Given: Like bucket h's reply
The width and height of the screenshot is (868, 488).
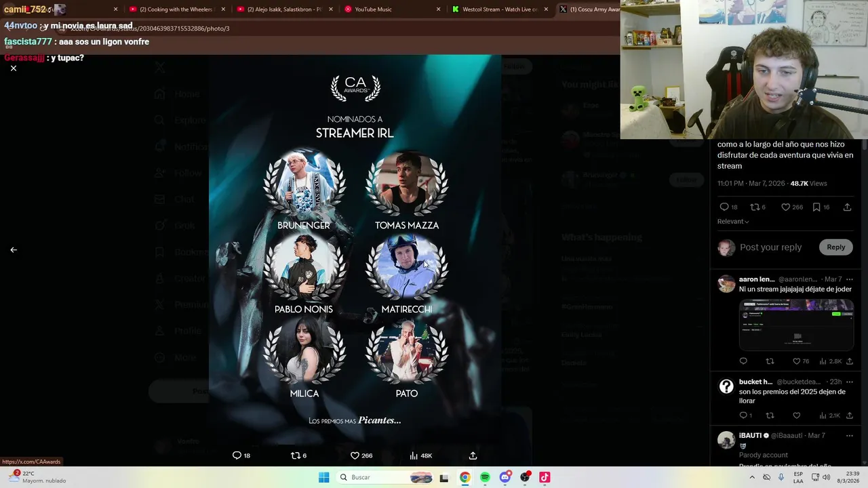Looking at the screenshot, I should [797, 415].
